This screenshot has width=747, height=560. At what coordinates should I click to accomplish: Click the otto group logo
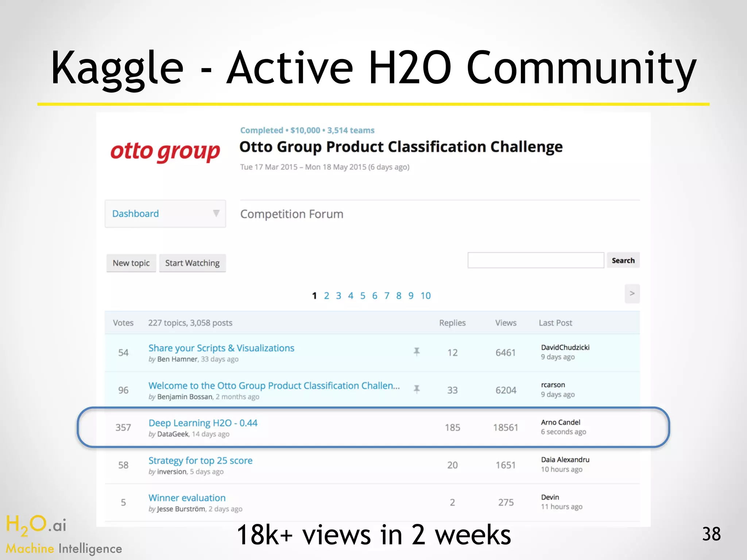[x=165, y=152]
